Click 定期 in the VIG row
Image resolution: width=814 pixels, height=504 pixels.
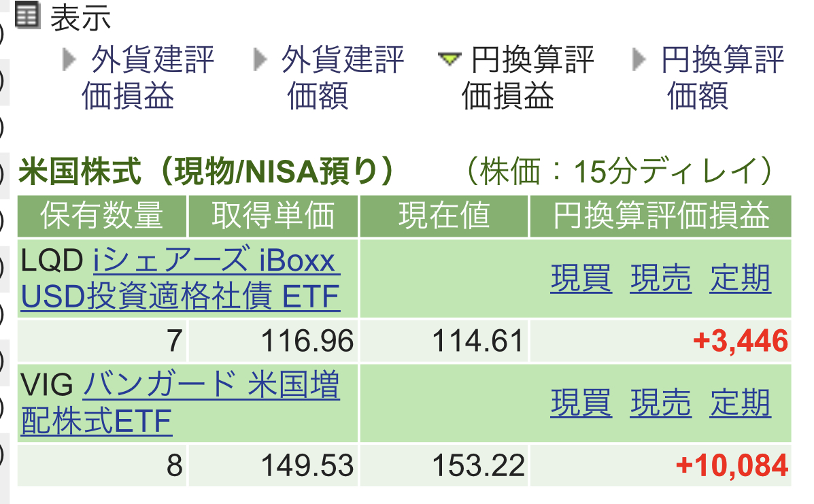[741, 403]
